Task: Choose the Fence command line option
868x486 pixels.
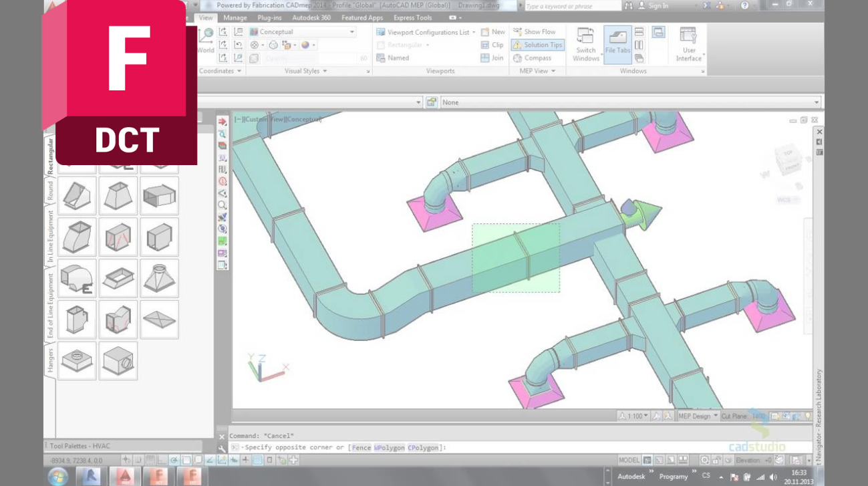Action: (361, 448)
